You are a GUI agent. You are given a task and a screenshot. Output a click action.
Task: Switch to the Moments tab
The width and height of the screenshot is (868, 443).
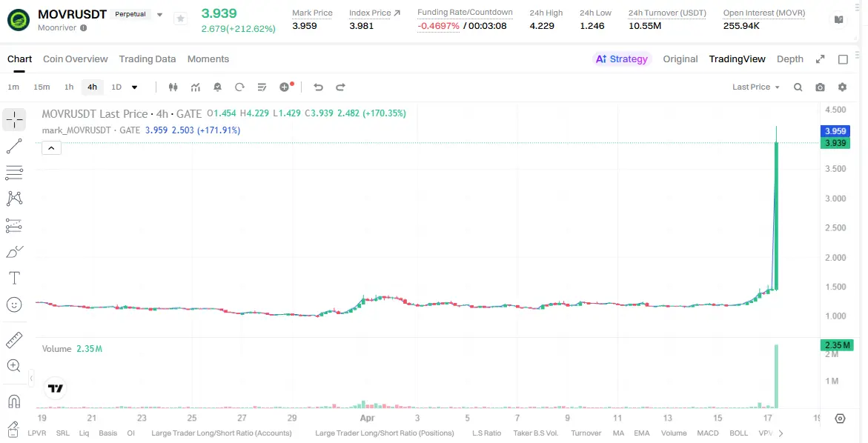tap(208, 59)
